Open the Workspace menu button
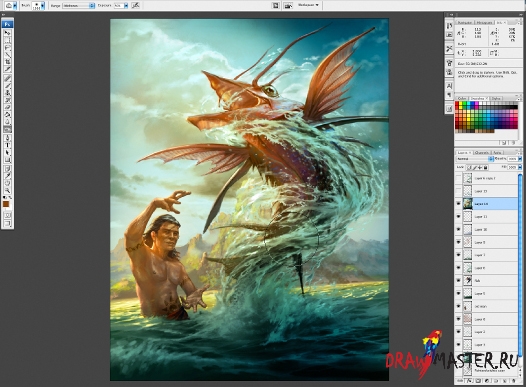Image resolution: width=526 pixels, height=387 pixels. click(x=308, y=5)
